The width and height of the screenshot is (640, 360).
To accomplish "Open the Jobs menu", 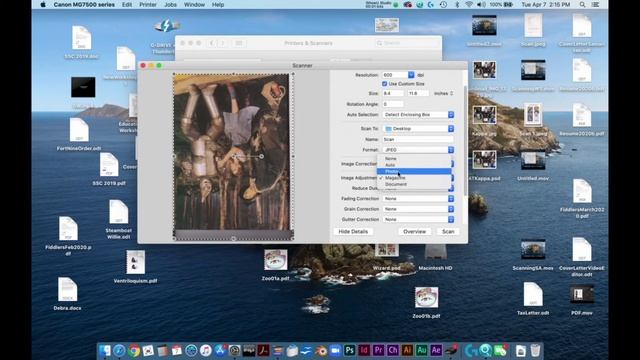I will coord(170,4).
